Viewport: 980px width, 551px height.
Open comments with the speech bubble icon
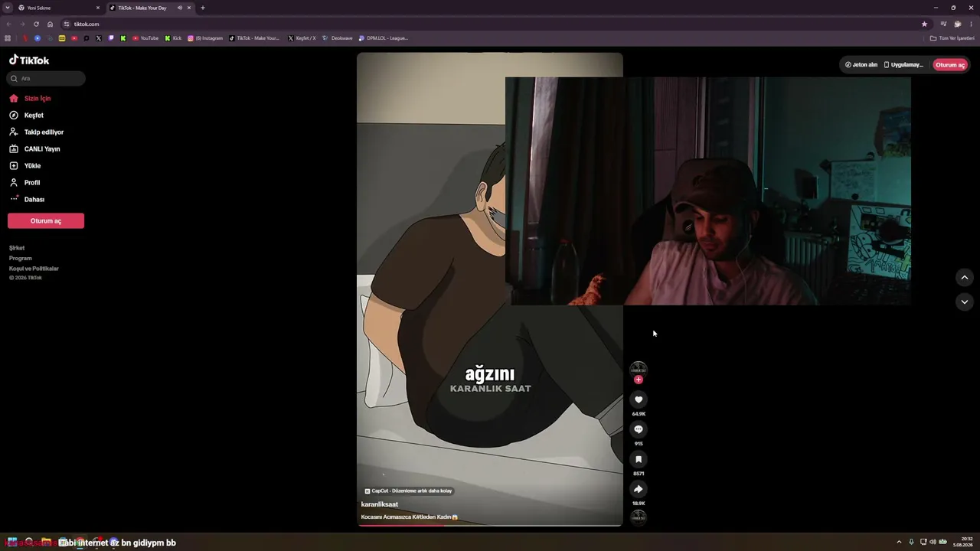point(639,429)
